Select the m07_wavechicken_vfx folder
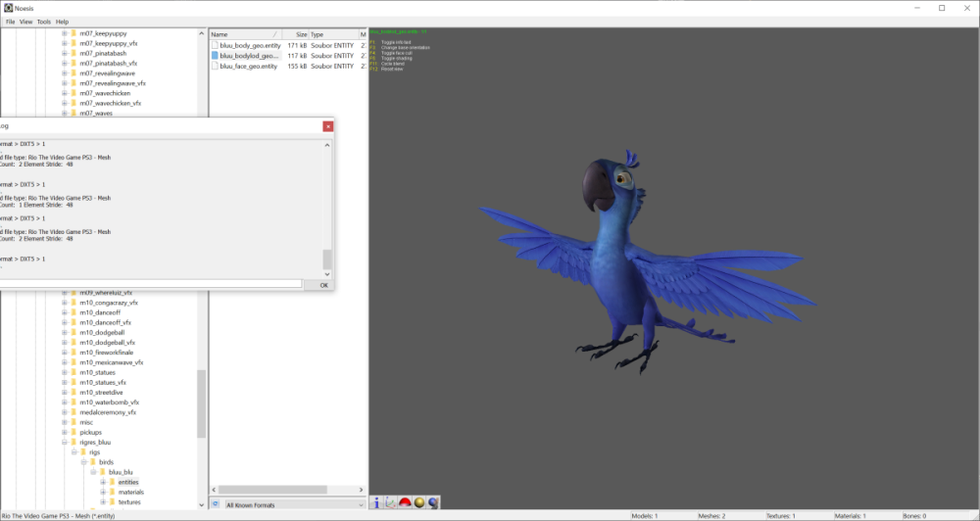 (x=110, y=103)
